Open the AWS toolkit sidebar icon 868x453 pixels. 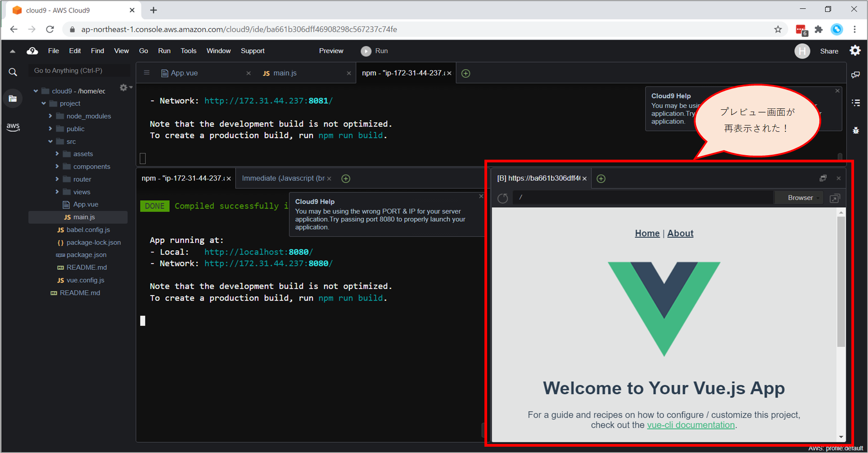click(13, 126)
